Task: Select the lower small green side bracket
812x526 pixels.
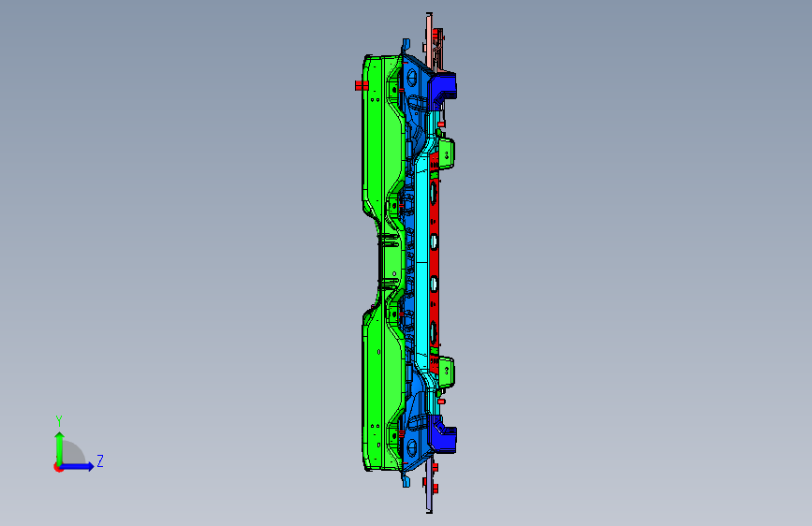Action: (446, 372)
